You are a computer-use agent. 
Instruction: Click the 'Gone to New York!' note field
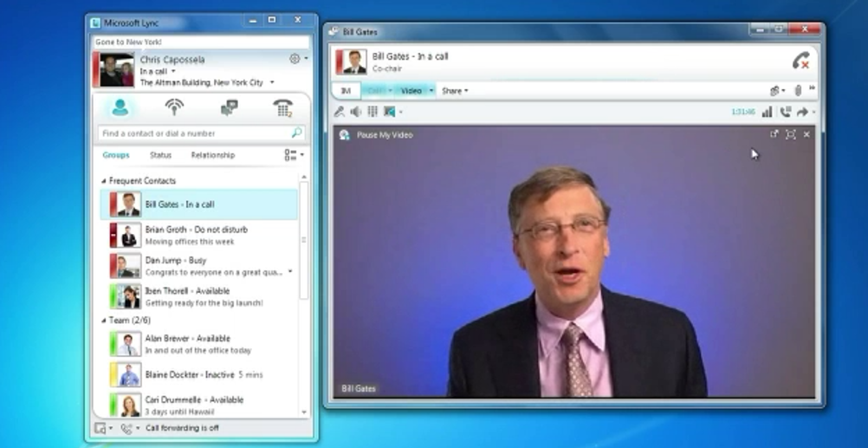[x=201, y=42]
